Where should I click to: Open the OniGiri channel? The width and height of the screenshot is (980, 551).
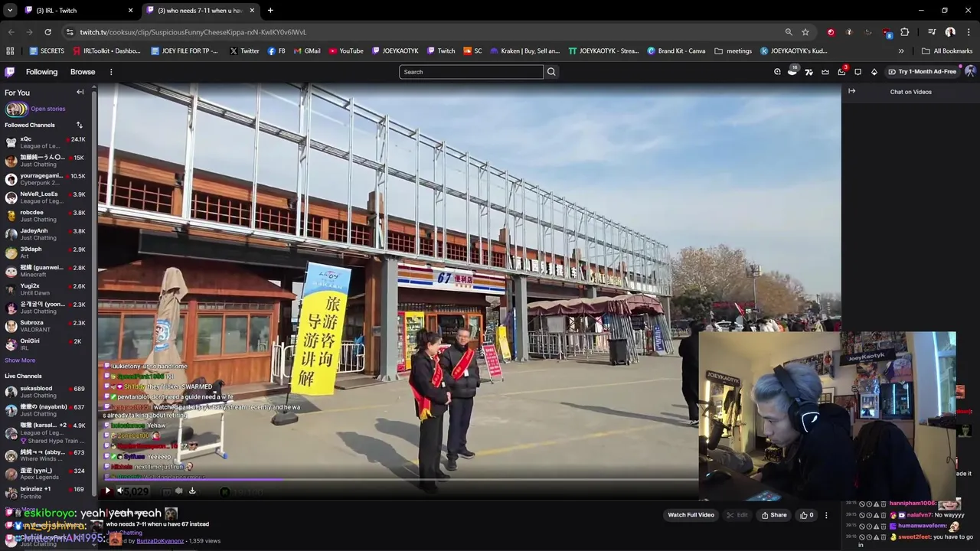point(46,344)
